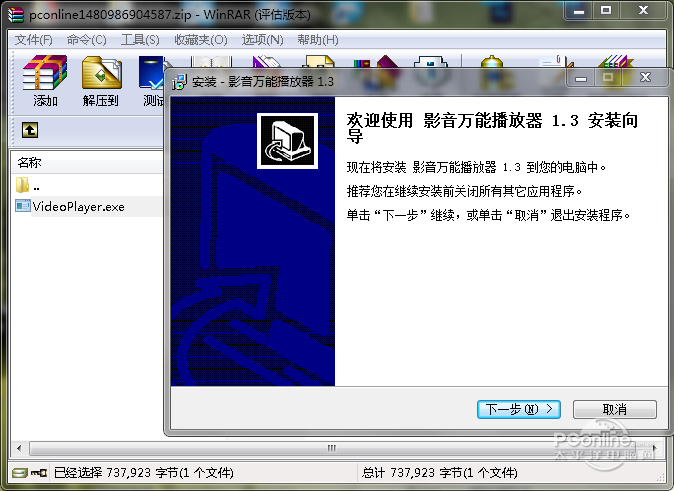This screenshot has width=674, height=491.
Task: Click the WinRAR books title bar icon
Action: click(16, 14)
